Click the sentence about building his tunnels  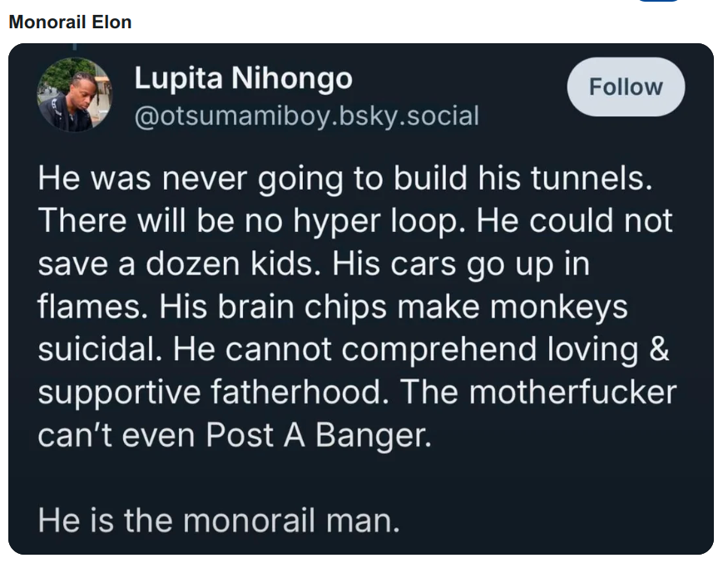(345, 178)
